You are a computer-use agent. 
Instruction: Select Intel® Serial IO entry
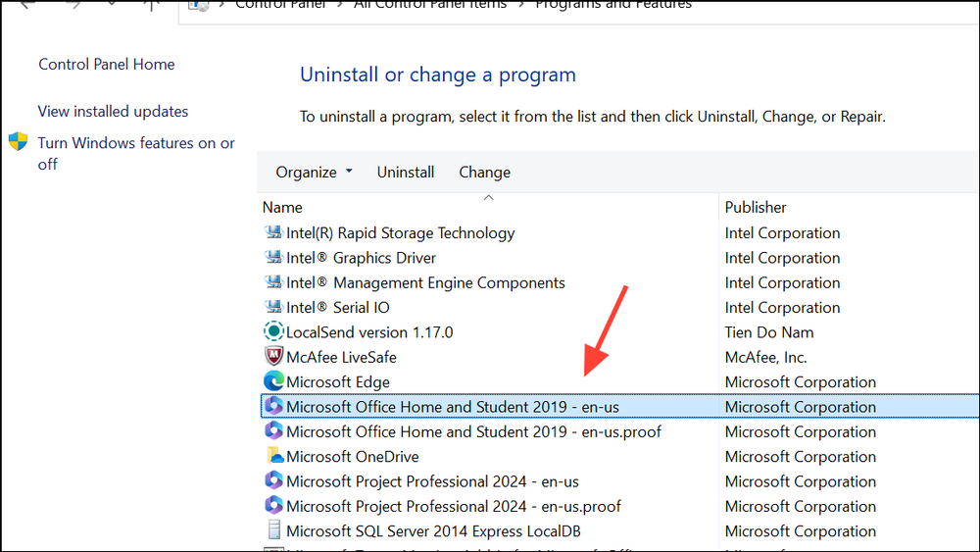(x=337, y=307)
